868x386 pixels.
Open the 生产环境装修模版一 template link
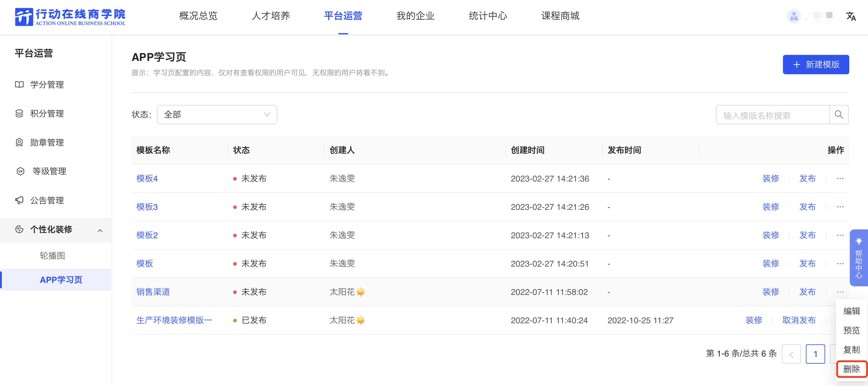click(x=174, y=320)
